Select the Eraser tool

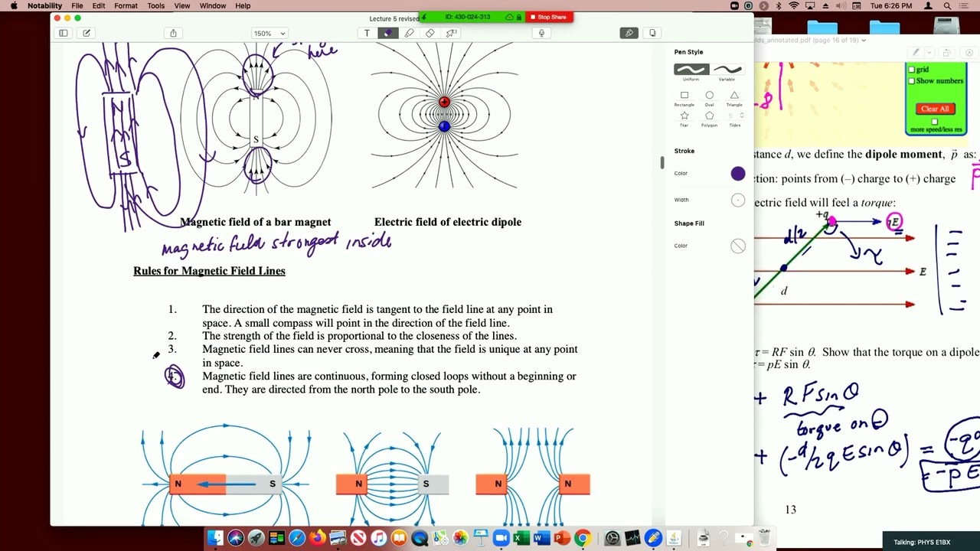click(x=430, y=33)
